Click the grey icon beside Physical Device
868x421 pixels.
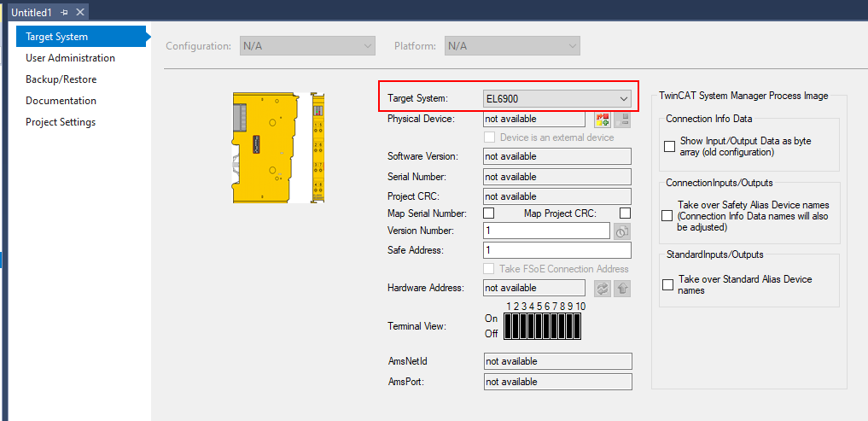[x=623, y=120]
